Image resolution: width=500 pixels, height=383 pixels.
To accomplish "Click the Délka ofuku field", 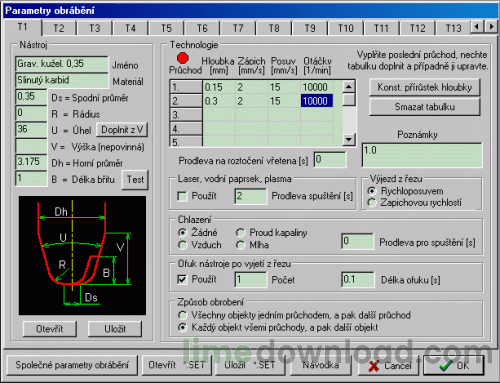I will (358, 279).
